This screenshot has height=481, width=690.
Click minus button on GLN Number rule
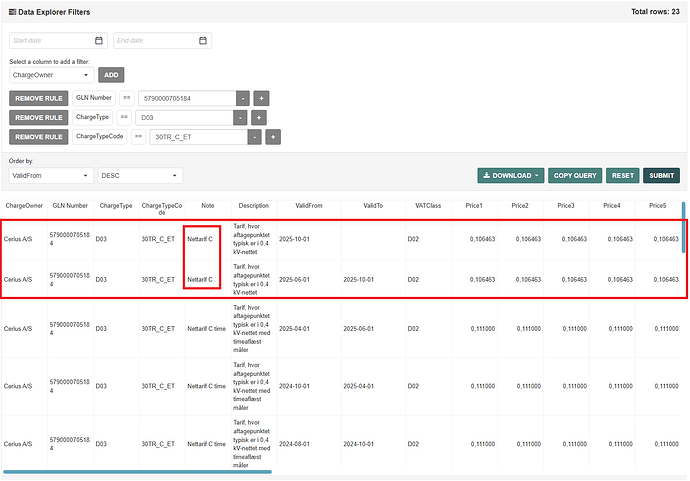tap(243, 98)
